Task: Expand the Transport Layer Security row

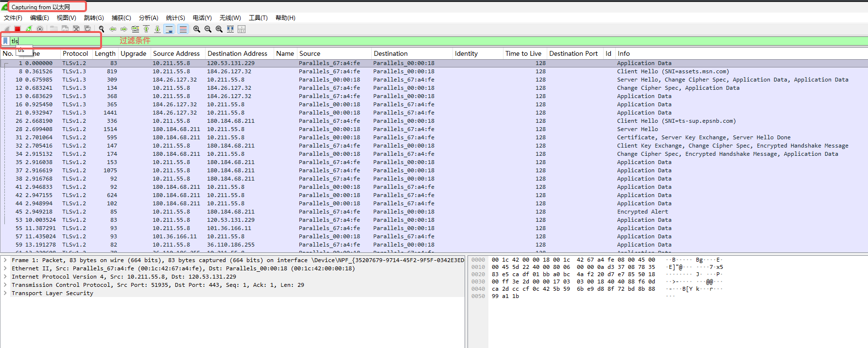Action: coord(5,293)
